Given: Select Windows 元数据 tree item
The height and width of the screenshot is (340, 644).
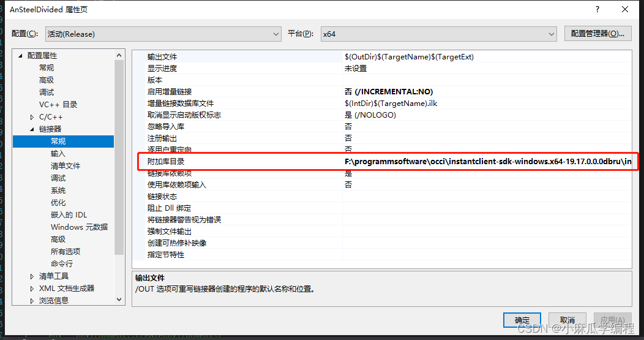Looking at the screenshot, I should click(x=79, y=227).
